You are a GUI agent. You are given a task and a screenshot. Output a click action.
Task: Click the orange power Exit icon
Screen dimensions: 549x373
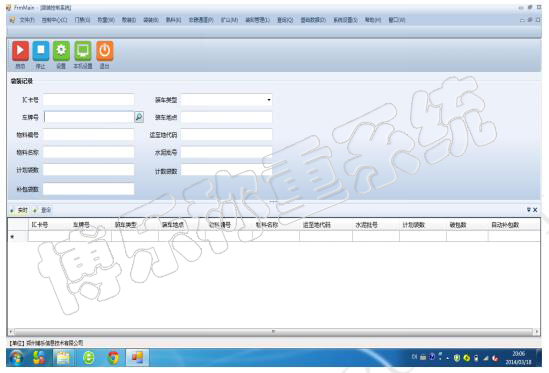click(x=105, y=51)
